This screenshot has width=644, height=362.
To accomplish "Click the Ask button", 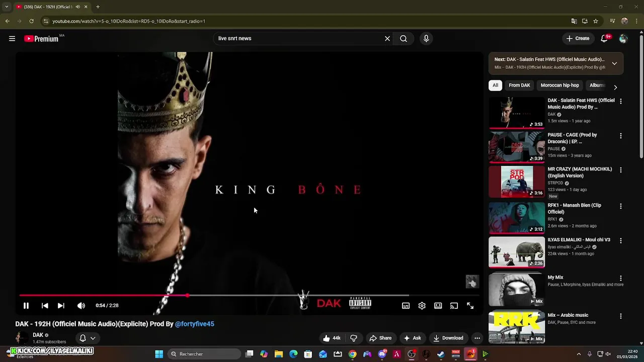I will (x=412, y=338).
